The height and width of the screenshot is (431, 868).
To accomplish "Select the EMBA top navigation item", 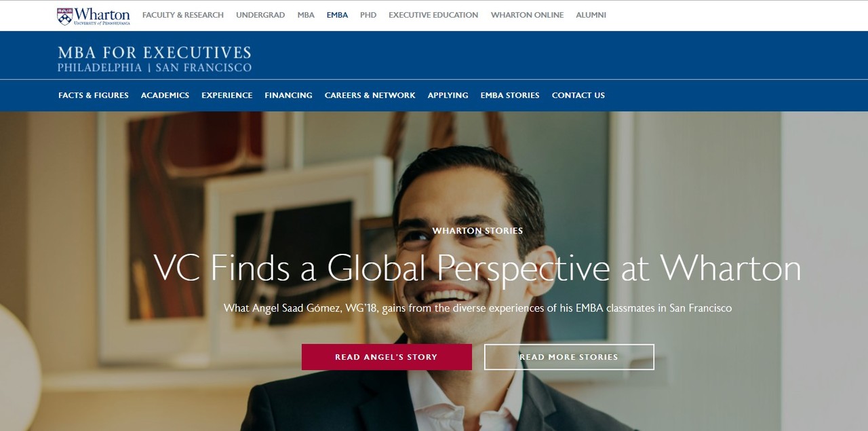I will click(x=337, y=15).
